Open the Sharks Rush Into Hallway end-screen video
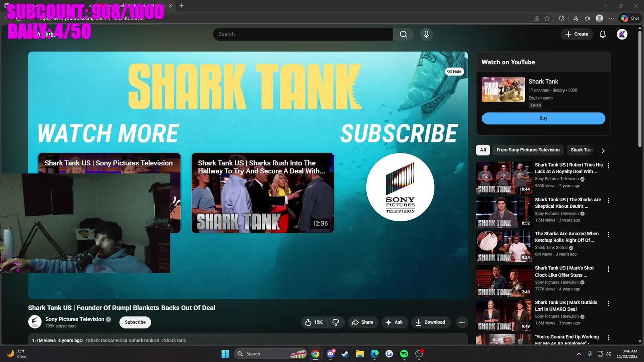 coord(263,193)
